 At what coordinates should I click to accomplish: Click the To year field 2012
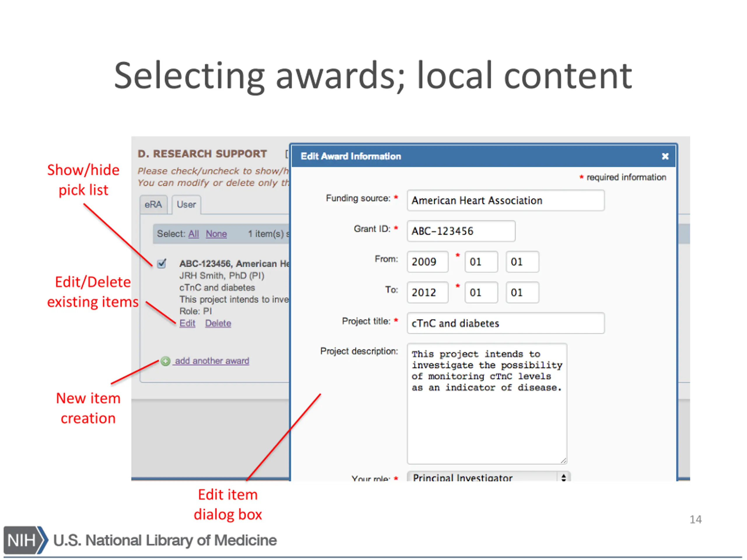point(427,293)
